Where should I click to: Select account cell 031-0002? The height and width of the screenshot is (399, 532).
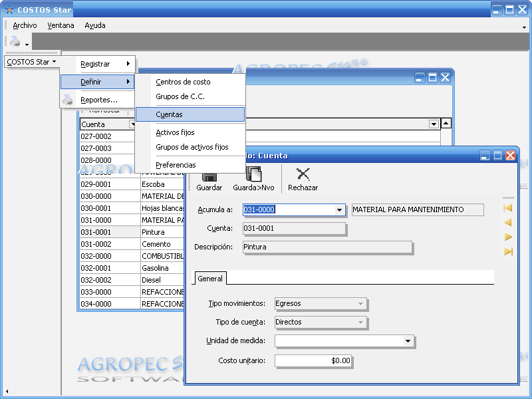tap(110, 244)
